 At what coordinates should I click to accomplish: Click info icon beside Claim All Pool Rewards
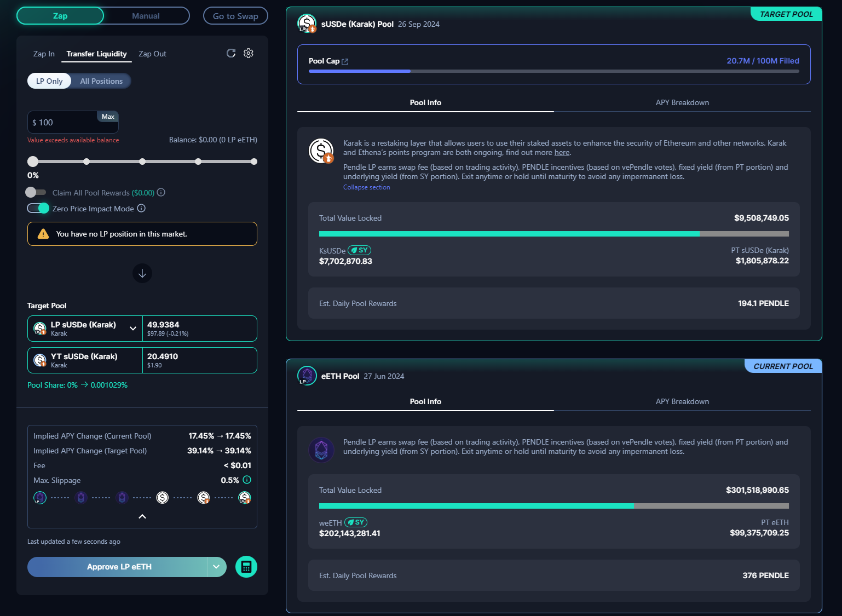click(161, 192)
